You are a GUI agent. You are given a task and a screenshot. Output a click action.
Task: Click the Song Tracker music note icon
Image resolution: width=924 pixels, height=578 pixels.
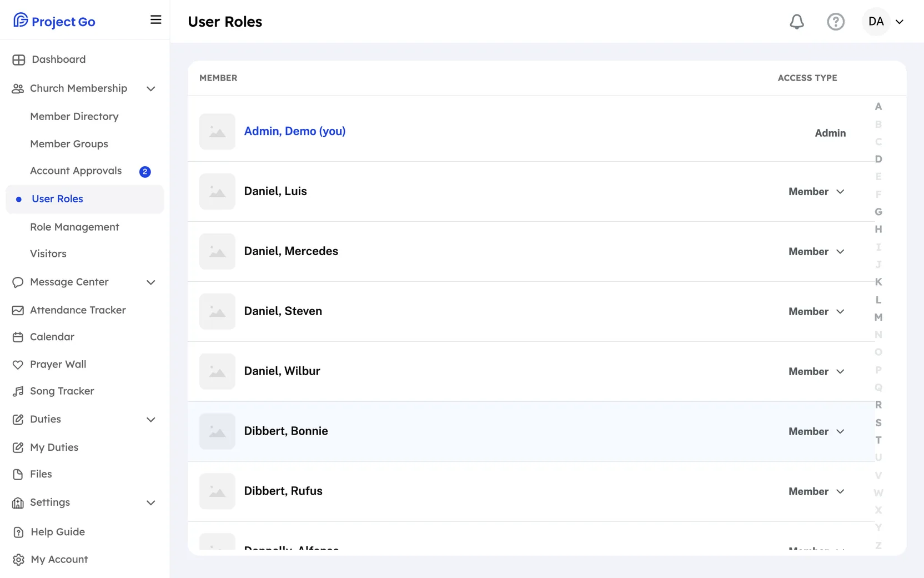pos(18,391)
